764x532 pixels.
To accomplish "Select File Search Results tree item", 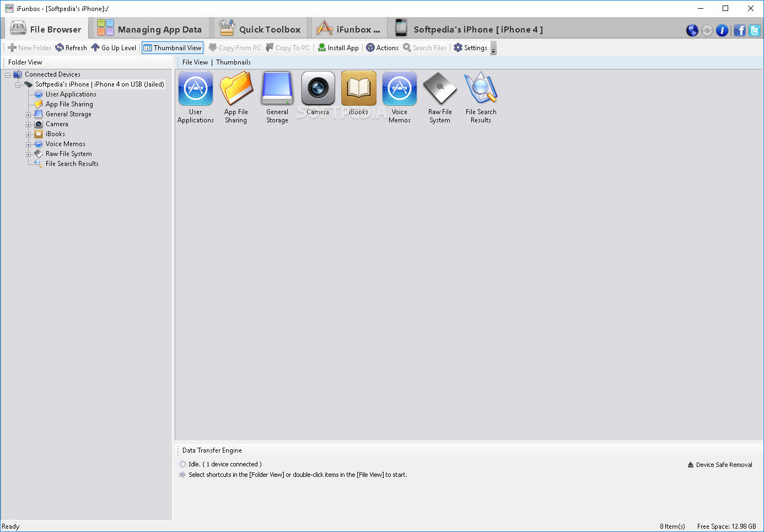I will coord(72,164).
